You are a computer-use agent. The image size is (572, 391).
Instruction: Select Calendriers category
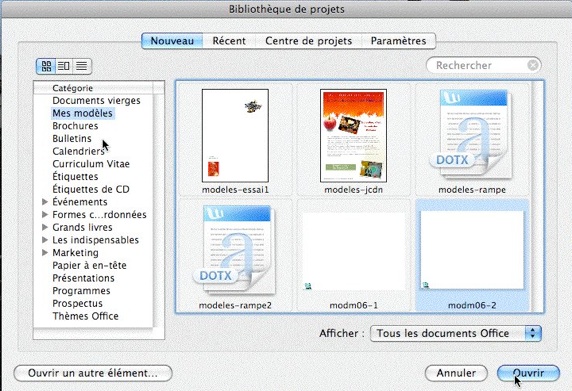click(x=78, y=151)
